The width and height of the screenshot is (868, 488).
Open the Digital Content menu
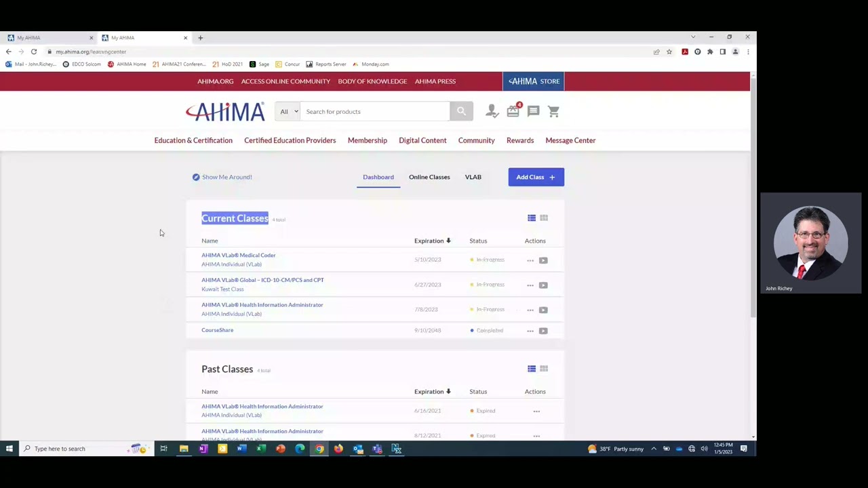click(422, 140)
